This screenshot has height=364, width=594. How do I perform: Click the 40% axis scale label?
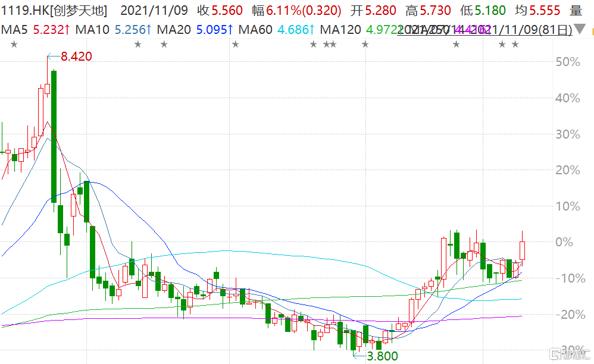(x=567, y=98)
